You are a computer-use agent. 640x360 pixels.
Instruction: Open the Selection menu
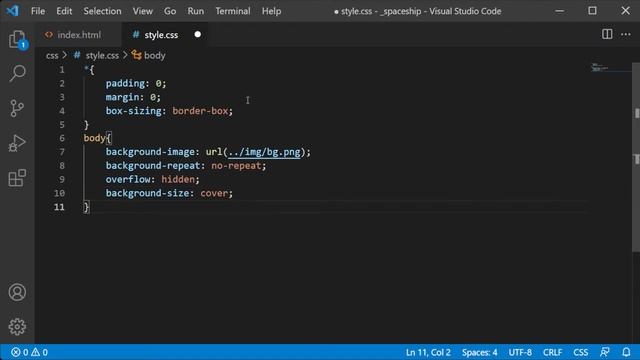point(102,11)
